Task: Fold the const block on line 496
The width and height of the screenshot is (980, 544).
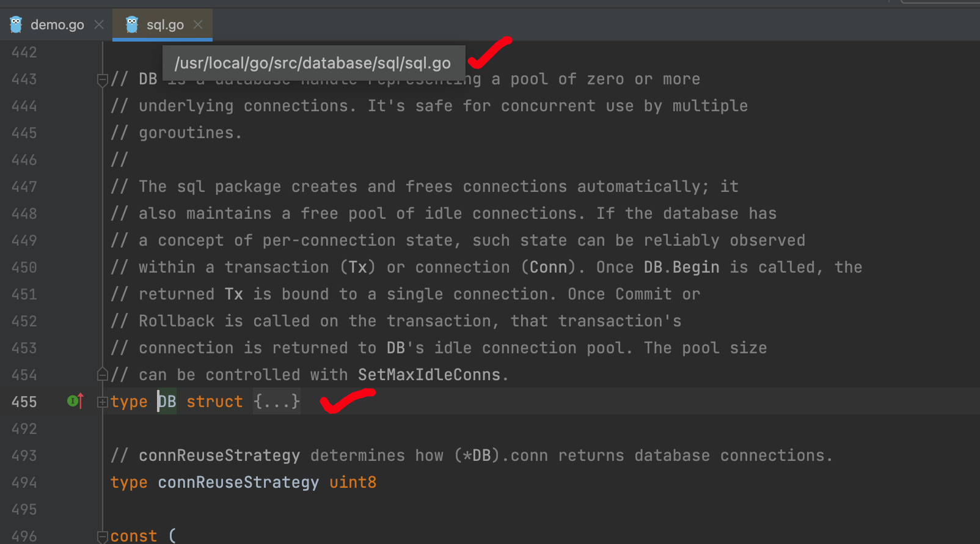Action: pos(103,537)
